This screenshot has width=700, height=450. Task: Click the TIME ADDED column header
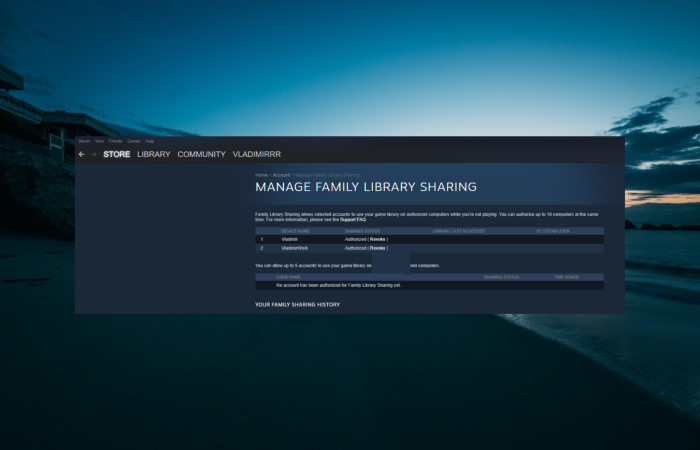click(x=567, y=277)
